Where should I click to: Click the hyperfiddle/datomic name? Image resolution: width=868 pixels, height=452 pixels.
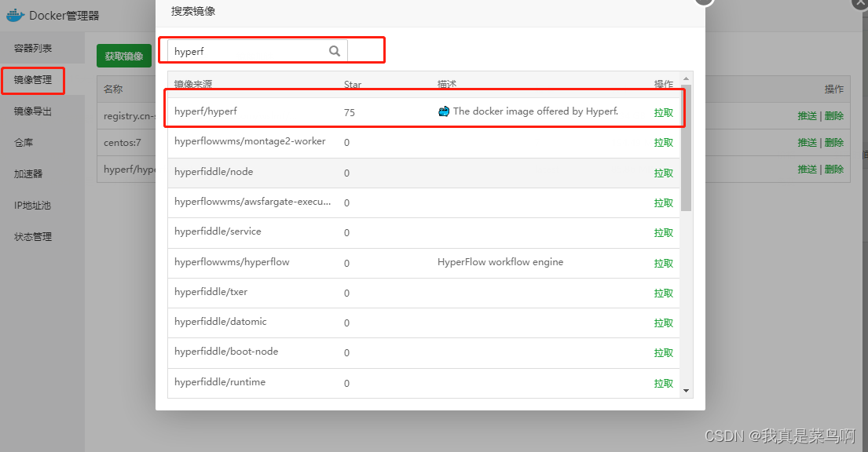[x=220, y=322]
